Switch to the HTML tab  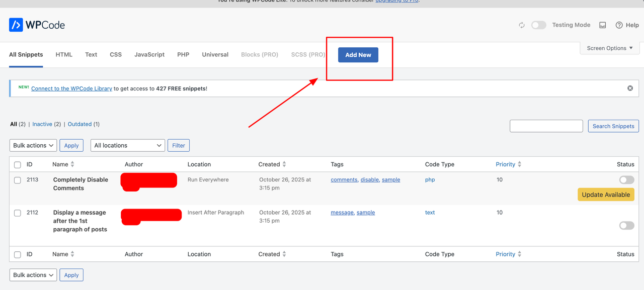click(64, 54)
